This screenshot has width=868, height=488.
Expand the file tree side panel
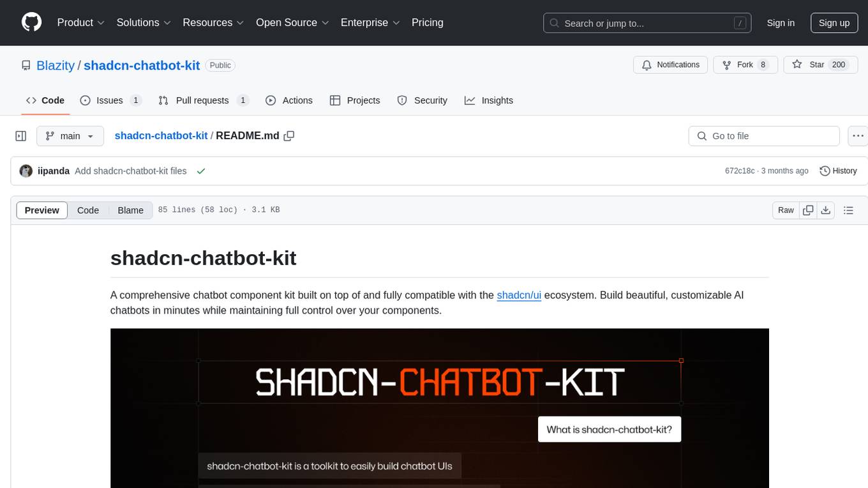pyautogui.click(x=21, y=136)
